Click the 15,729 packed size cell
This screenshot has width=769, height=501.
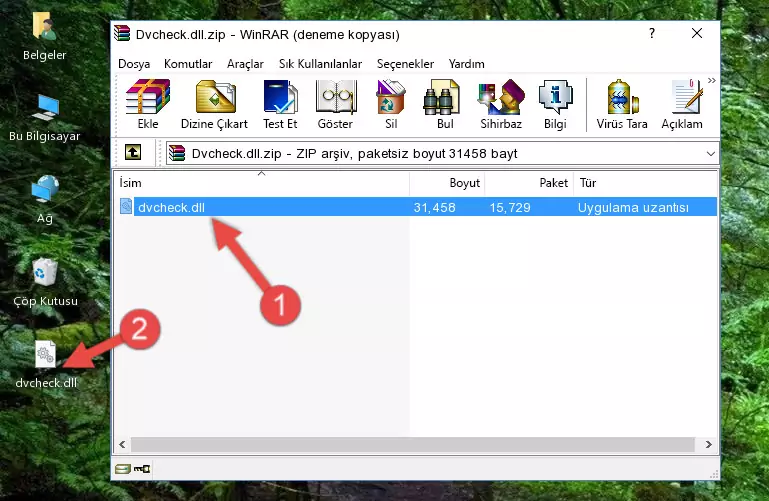[510, 207]
